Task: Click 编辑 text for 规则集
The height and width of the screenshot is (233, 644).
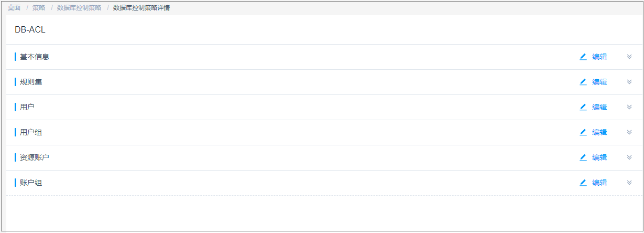Action: (x=599, y=82)
